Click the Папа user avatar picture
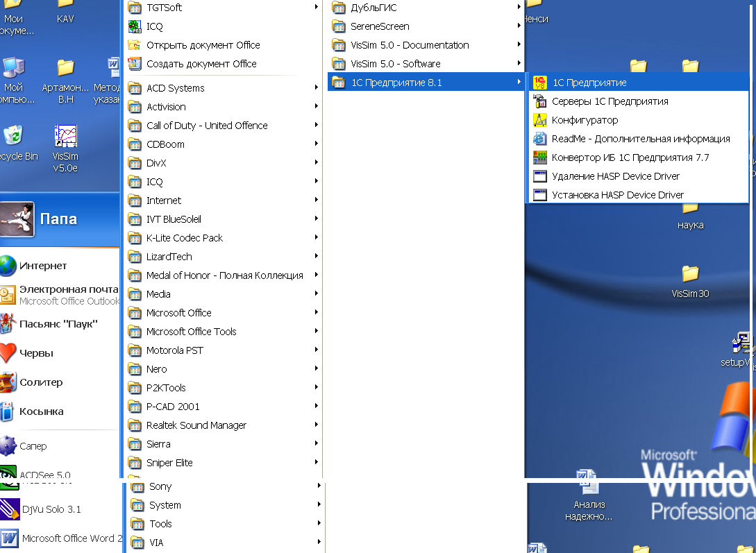 tap(17, 219)
